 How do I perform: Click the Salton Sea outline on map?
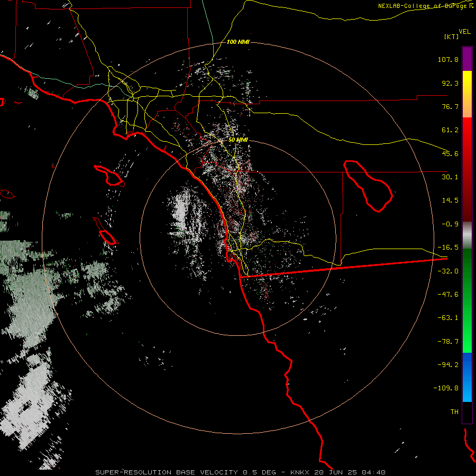coord(368,186)
